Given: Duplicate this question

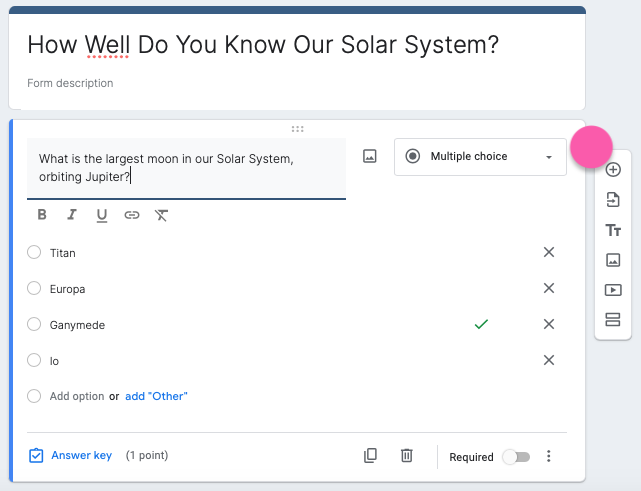Looking at the screenshot, I should [370, 456].
